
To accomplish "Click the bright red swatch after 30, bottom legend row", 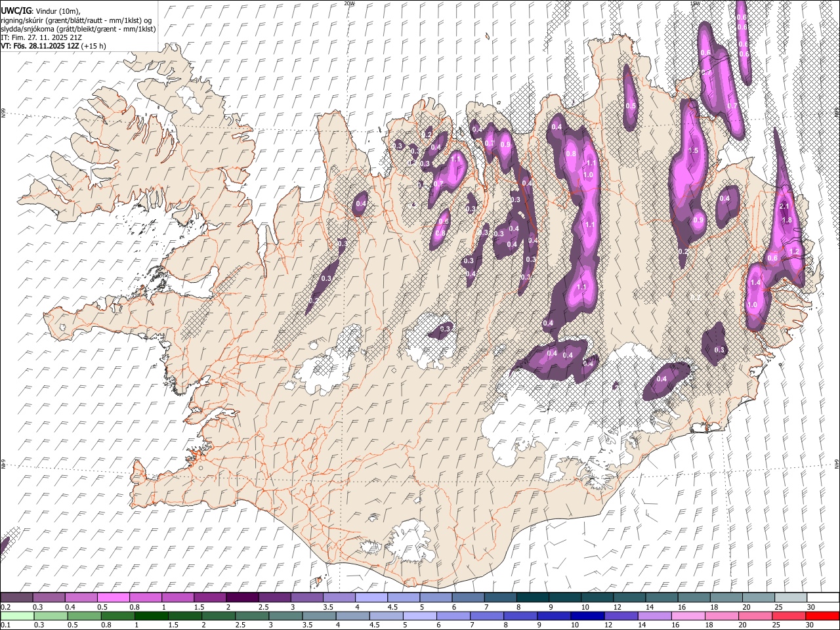I will click(822, 616).
